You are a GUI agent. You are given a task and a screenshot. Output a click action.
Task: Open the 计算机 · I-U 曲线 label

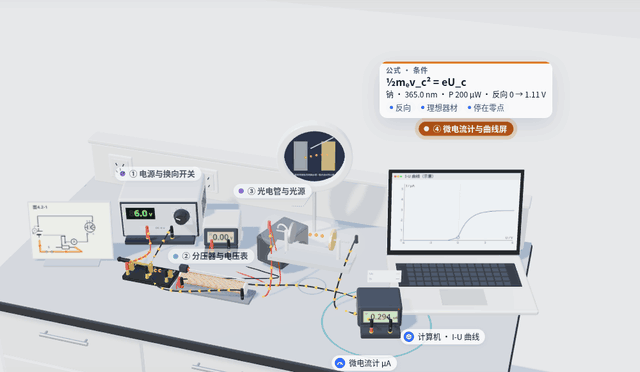click(x=443, y=337)
